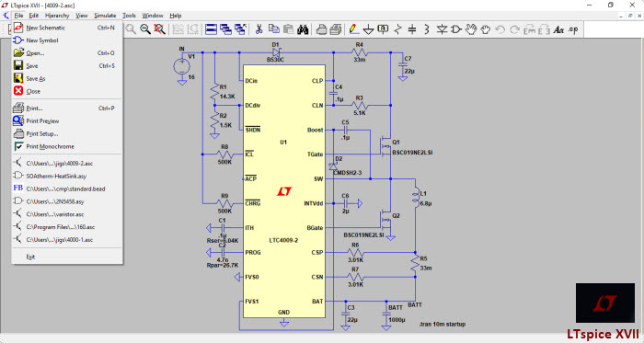The image size is (644, 343).
Task: Select the drag closed-hand tool
Action: point(486,29)
